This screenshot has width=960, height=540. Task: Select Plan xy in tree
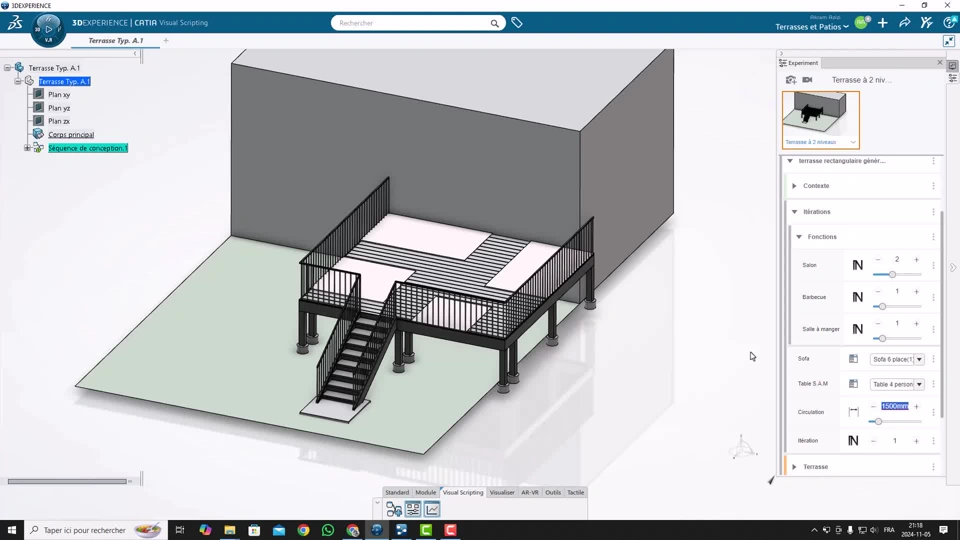pos(59,95)
